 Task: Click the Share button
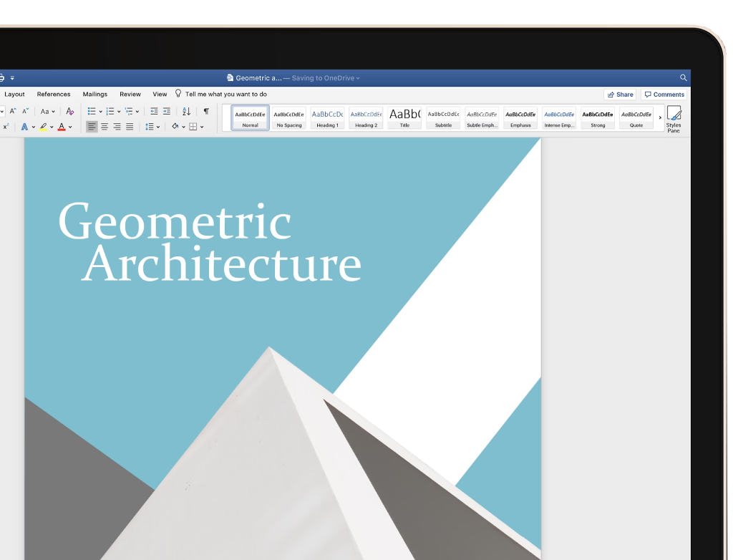point(620,95)
